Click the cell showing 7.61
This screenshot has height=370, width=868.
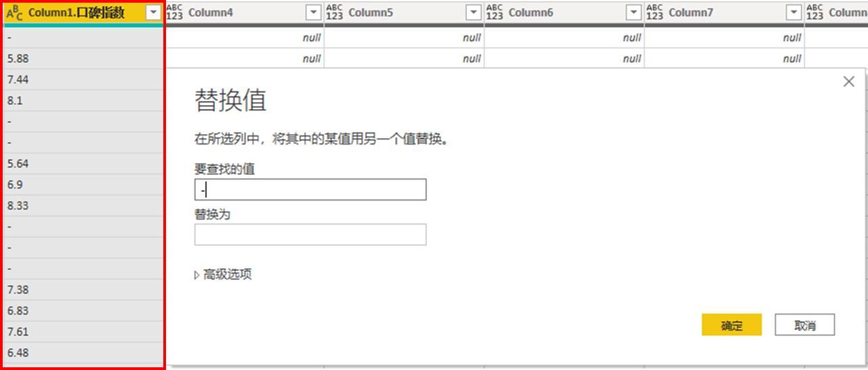(83, 331)
